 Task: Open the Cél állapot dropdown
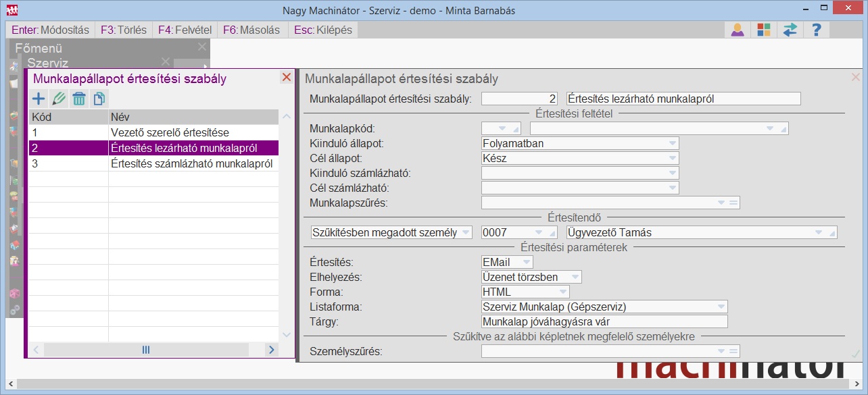(x=671, y=159)
